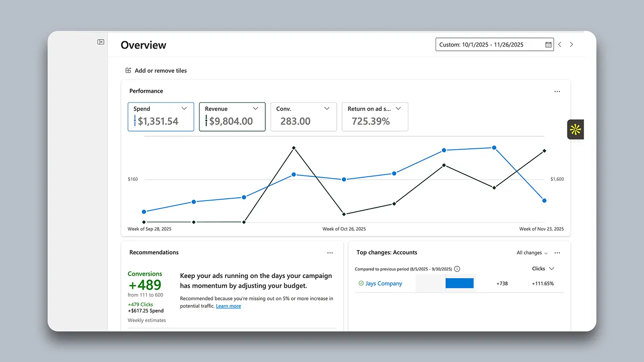Open the Clicks column dropdown
Viewport: 644px width, 362px height.
(x=543, y=269)
